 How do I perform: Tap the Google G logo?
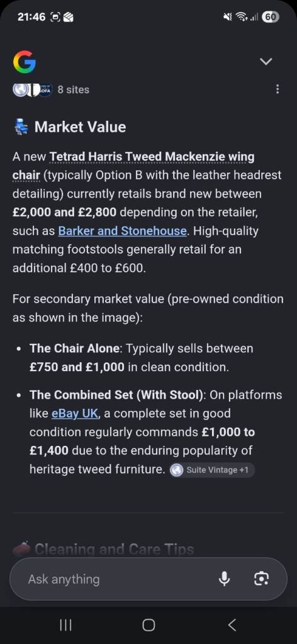[x=25, y=62]
